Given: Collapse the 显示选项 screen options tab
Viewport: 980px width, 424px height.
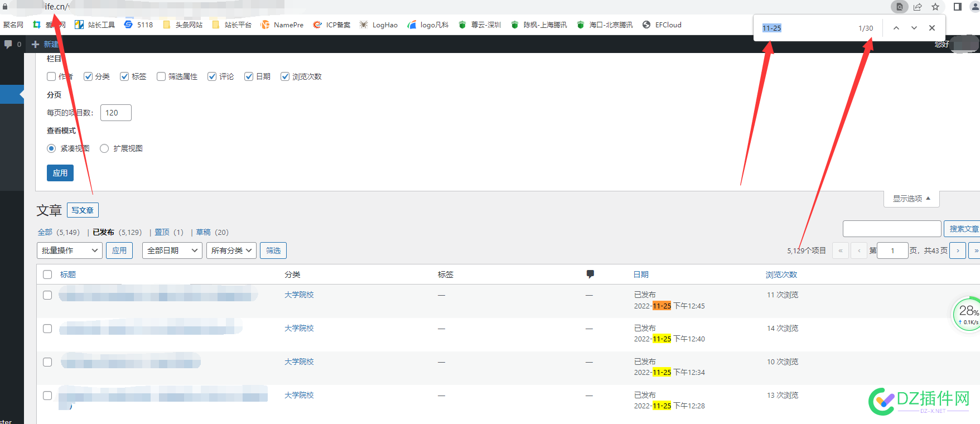Looking at the screenshot, I should 911,199.
